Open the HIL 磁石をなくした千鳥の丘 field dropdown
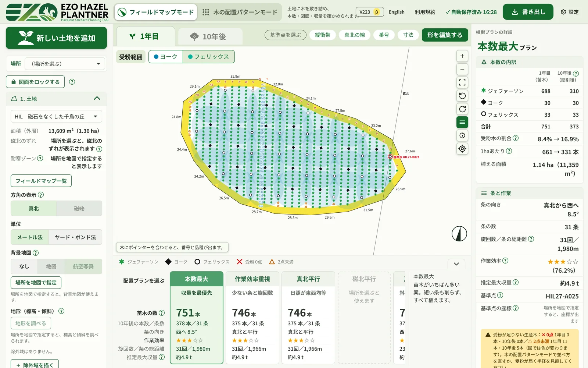The image size is (588, 368). click(56, 116)
